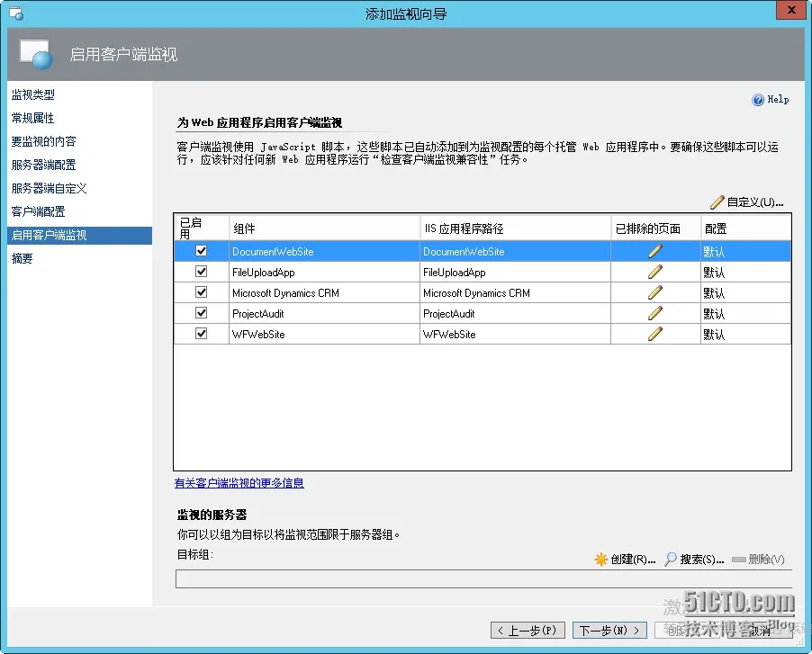The height and width of the screenshot is (654, 812).
Task: Click pencil icon in DocumentWebSite row
Action: click(x=655, y=251)
